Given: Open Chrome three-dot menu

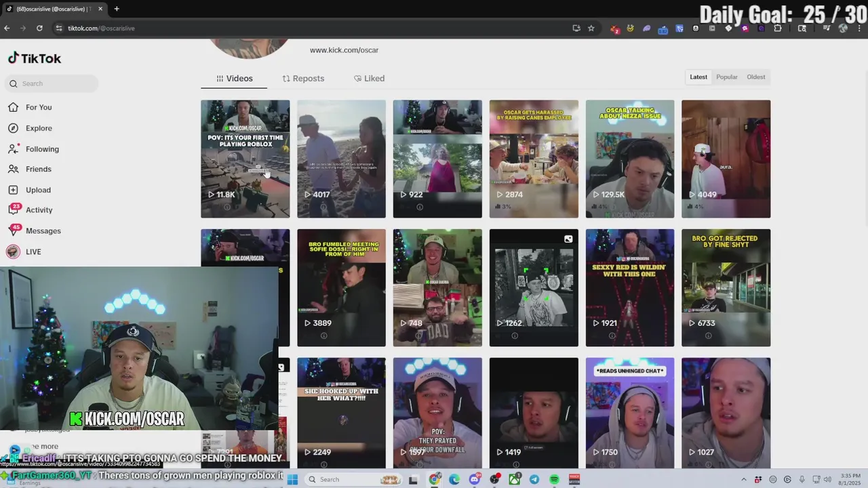Looking at the screenshot, I should pyautogui.click(x=859, y=28).
